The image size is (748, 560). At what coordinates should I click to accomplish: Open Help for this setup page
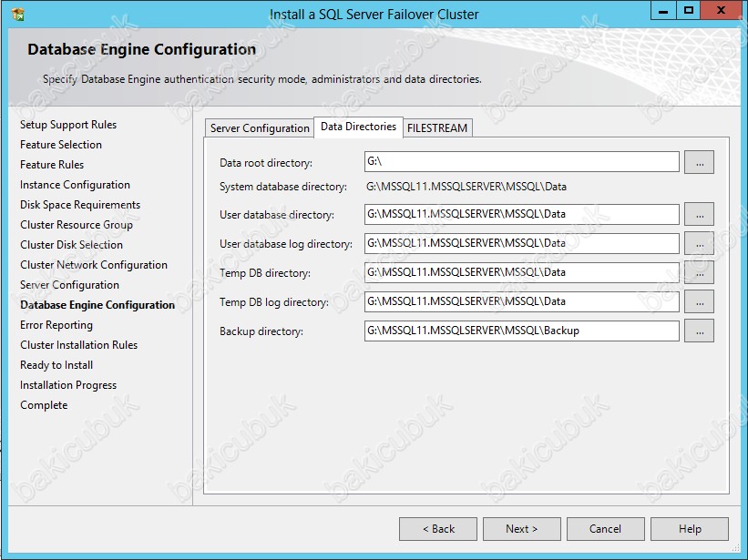[x=690, y=529]
